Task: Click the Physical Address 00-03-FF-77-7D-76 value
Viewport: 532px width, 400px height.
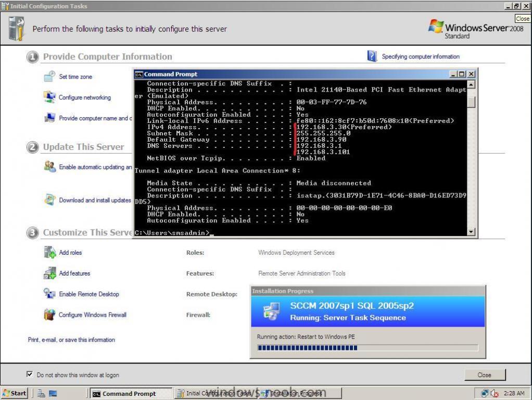Action: (x=332, y=102)
